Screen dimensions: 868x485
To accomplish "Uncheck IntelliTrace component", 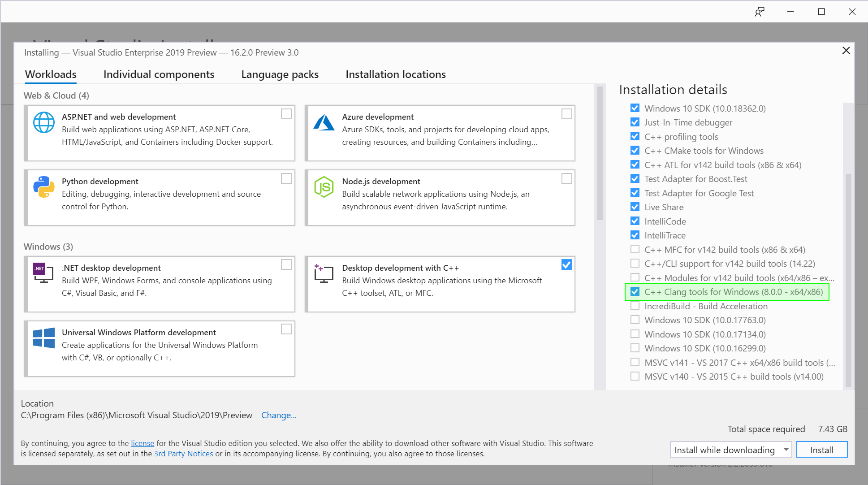I will point(635,235).
